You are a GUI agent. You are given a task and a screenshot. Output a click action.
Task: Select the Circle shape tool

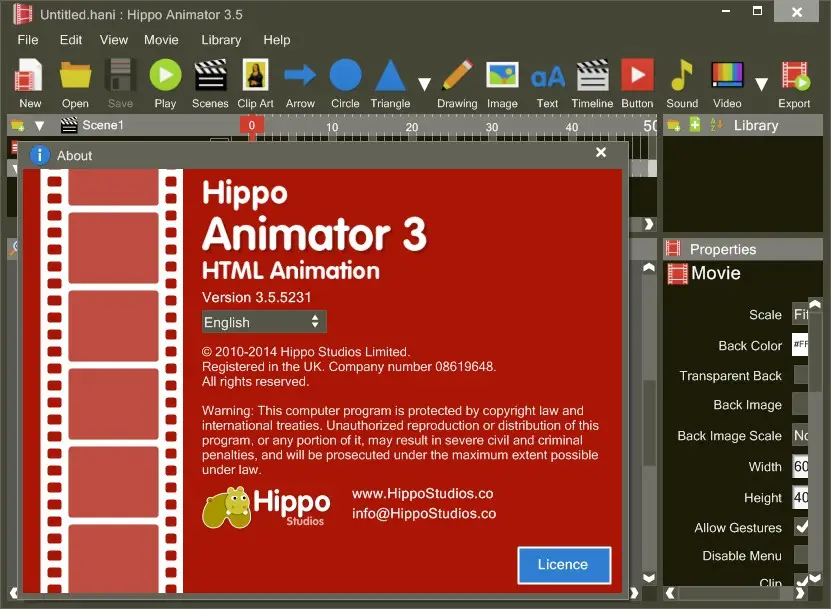tap(346, 83)
